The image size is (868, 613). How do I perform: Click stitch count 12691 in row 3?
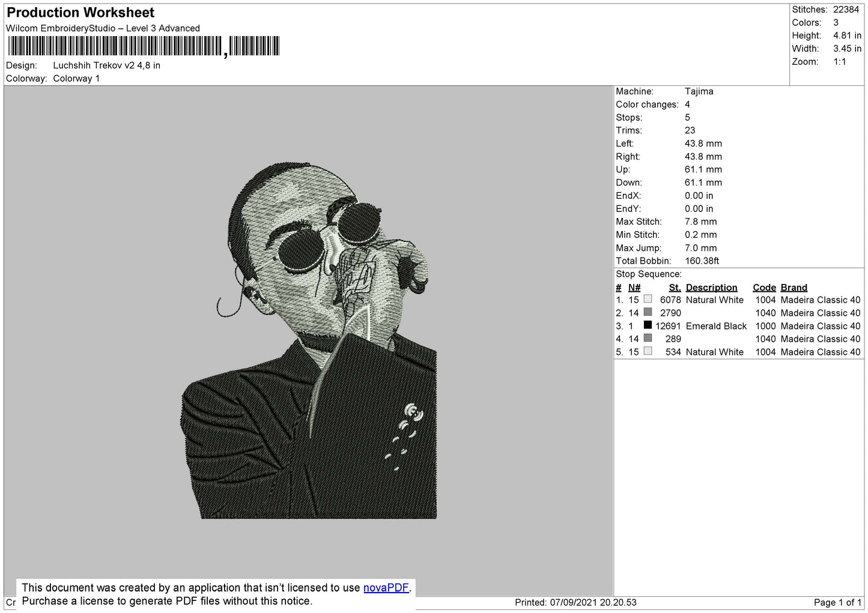[668, 326]
